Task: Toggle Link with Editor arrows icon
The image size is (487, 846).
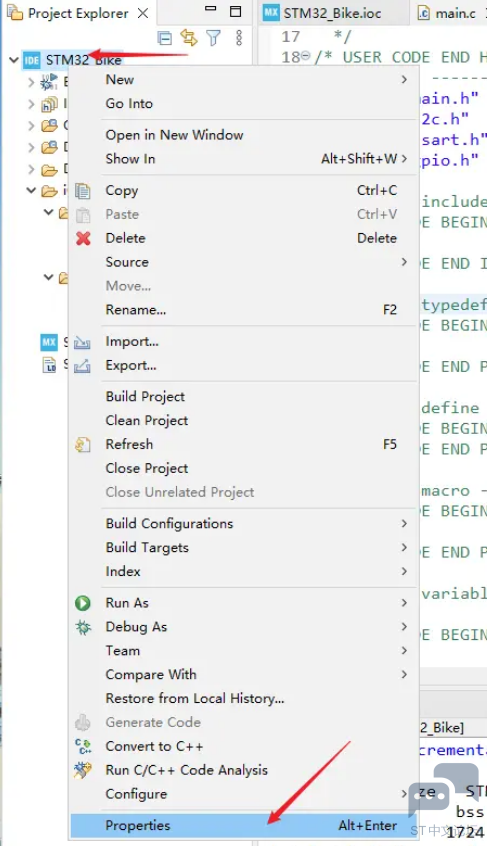Action: coord(189,37)
